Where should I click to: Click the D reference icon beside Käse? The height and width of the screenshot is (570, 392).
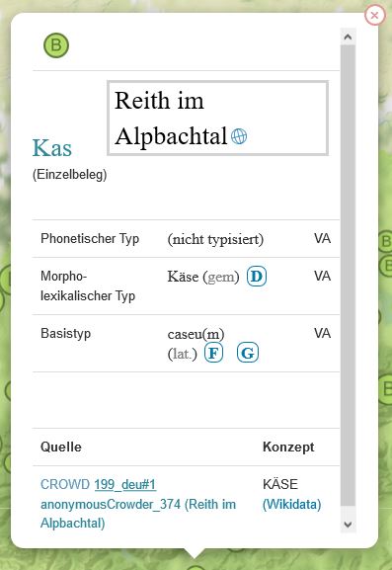click(257, 277)
